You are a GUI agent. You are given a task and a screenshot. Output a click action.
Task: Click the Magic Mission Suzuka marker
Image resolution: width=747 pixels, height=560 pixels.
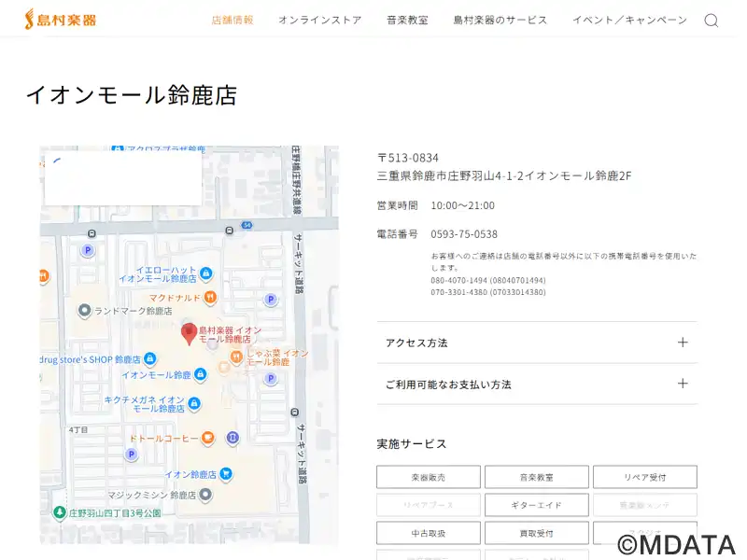click(x=205, y=495)
